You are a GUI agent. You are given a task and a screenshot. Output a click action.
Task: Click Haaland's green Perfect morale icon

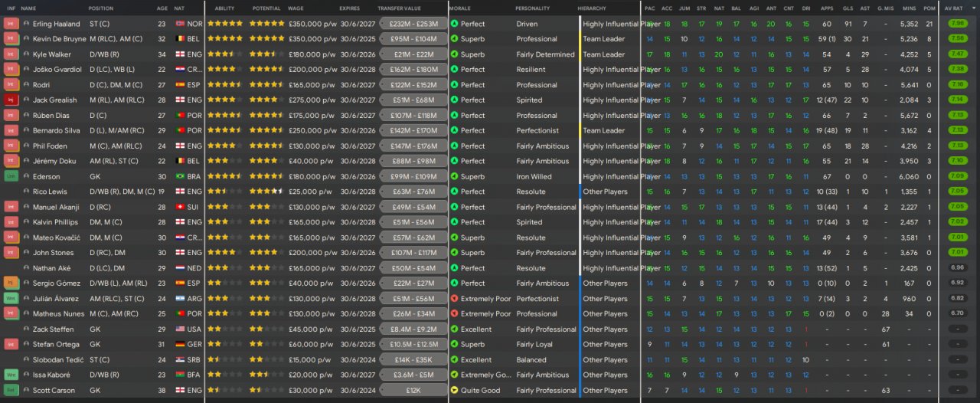454,24
